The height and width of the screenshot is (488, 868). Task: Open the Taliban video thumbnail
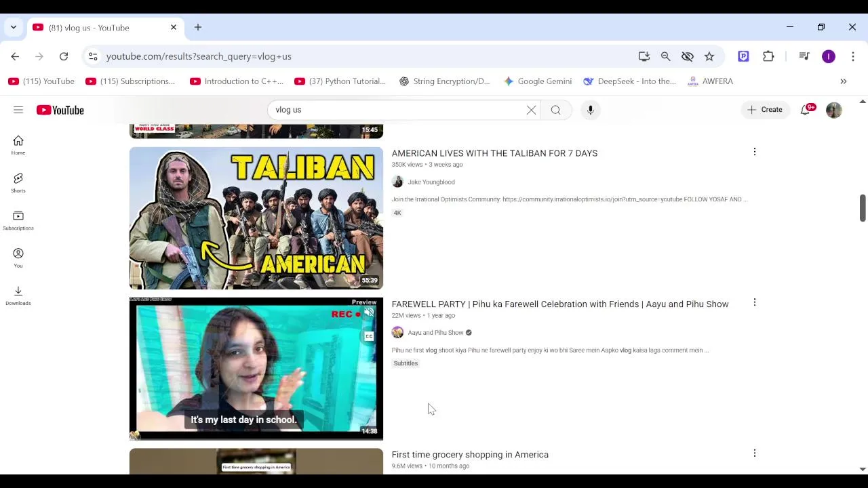click(x=256, y=218)
